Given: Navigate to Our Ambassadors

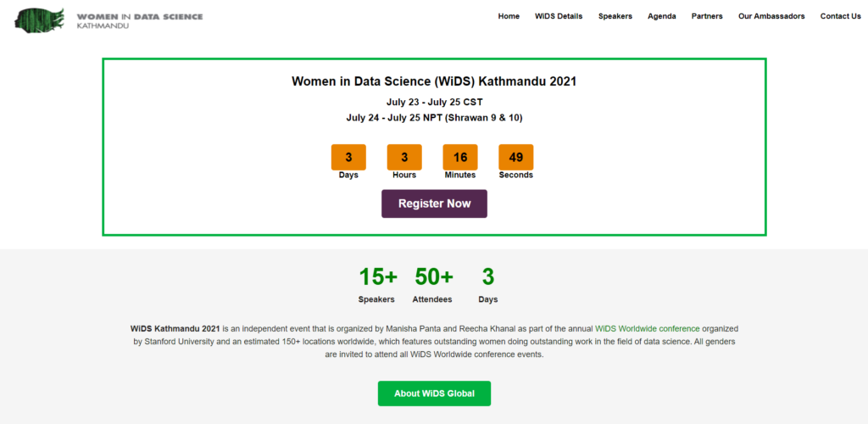Looking at the screenshot, I should 771,16.
